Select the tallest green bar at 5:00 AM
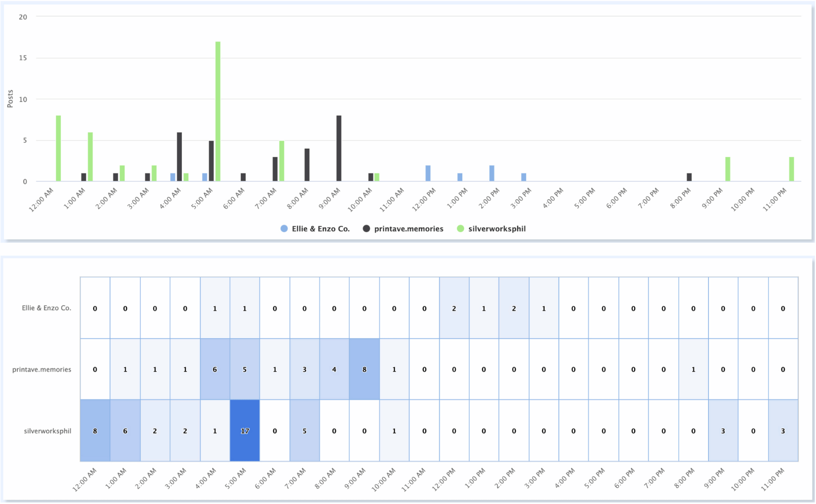 pyautogui.click(x=218, y=111)
